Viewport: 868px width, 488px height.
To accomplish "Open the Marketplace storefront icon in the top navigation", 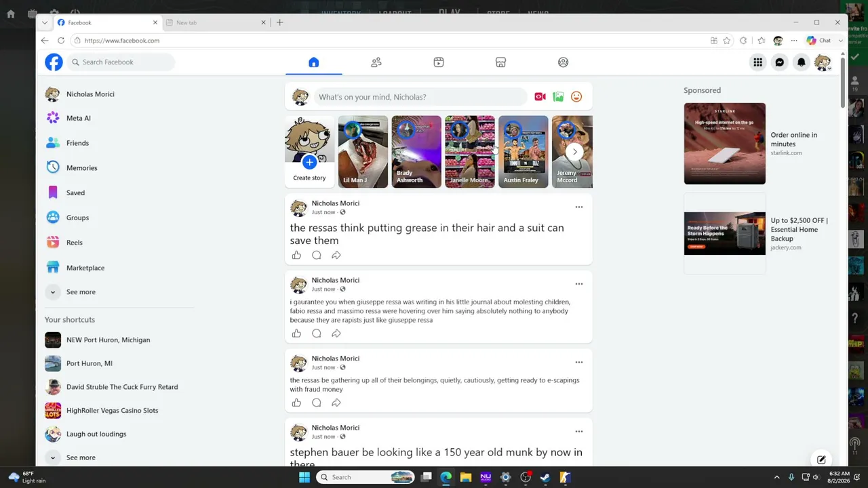I will tap(500, 62).
